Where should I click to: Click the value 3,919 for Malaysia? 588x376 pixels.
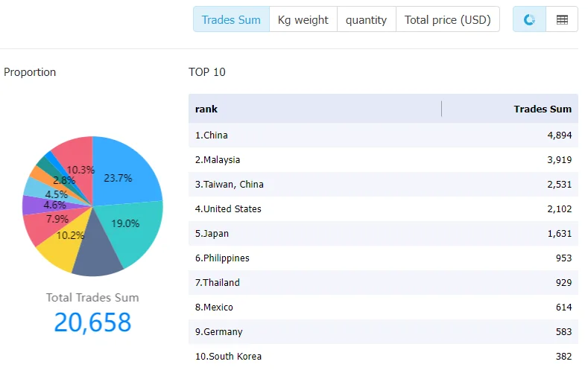click(x=560, y=160)
